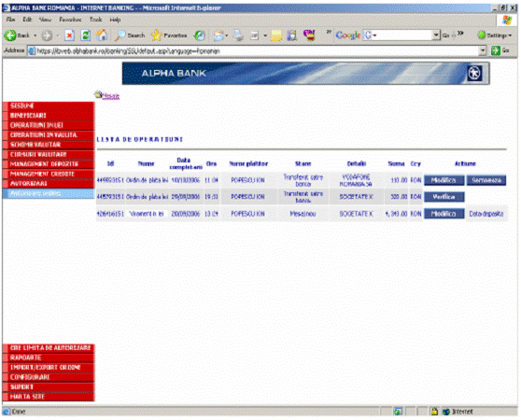Click the highlighted light-blue sidebar subitem
521x420 pixels.
(x=49, y=193)
